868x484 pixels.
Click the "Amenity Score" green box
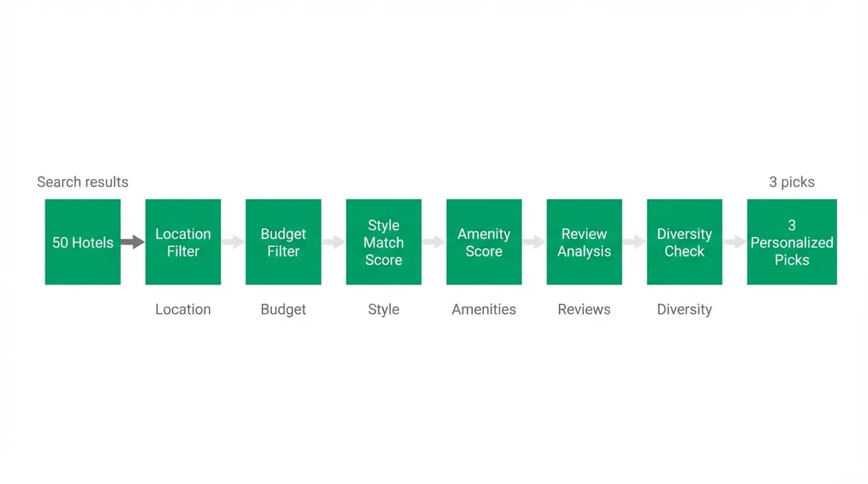pyautogui.click(x=484, y=242)
